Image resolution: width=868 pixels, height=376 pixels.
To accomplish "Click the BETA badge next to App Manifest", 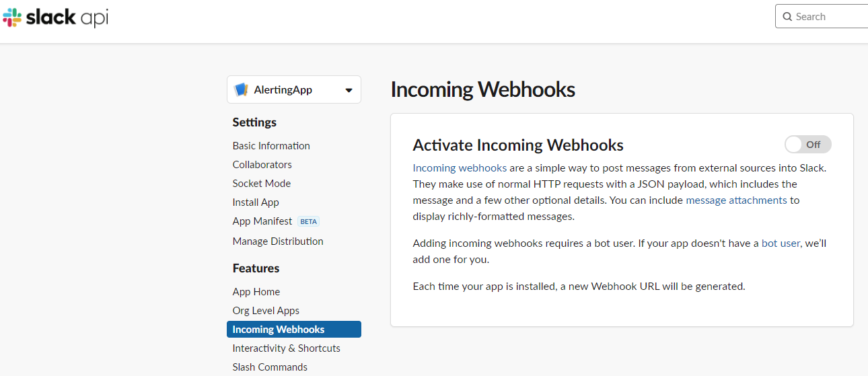I will pyautogui.click(x=308, y=221).
